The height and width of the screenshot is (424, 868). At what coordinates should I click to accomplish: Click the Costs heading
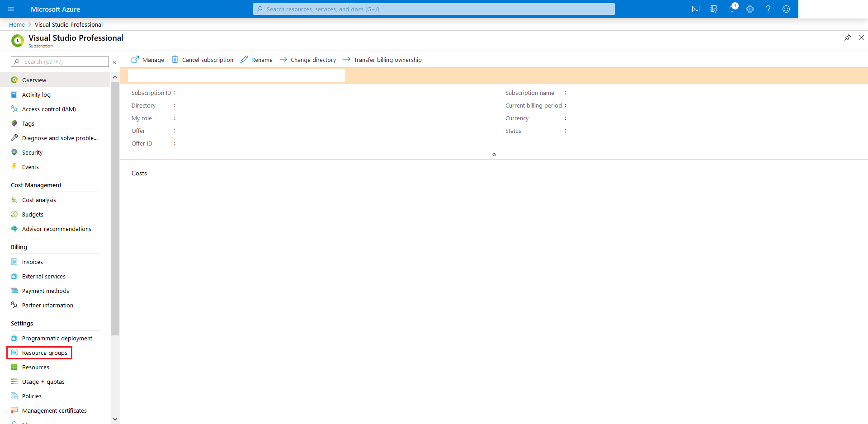tap(139, 173)
